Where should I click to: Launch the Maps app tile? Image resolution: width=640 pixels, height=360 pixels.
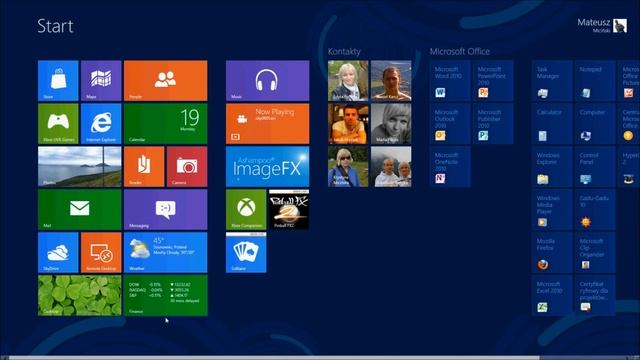(101, 81)
